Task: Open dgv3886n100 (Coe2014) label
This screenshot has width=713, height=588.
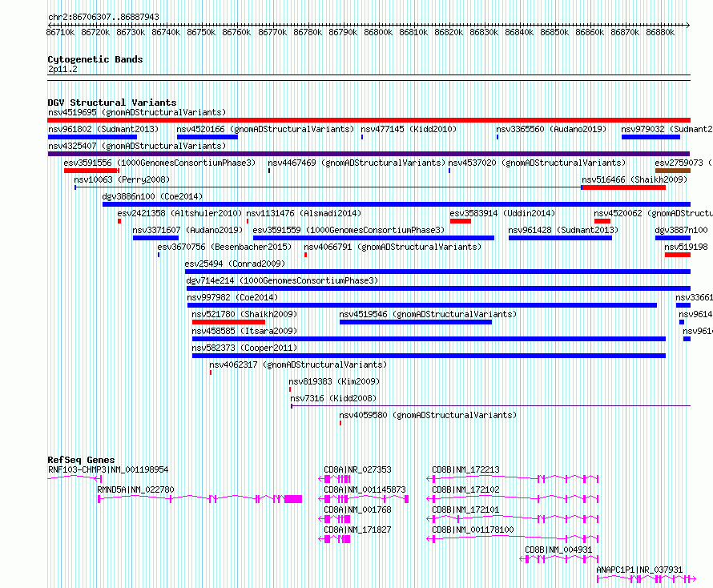Action: click(152, 196)
